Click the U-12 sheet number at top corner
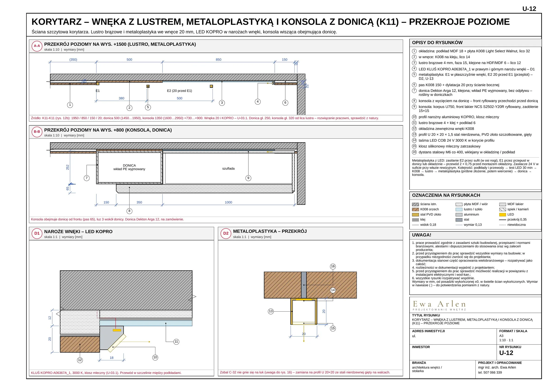Viewport: 555px width, 392px height. click(x=529, y=9)
